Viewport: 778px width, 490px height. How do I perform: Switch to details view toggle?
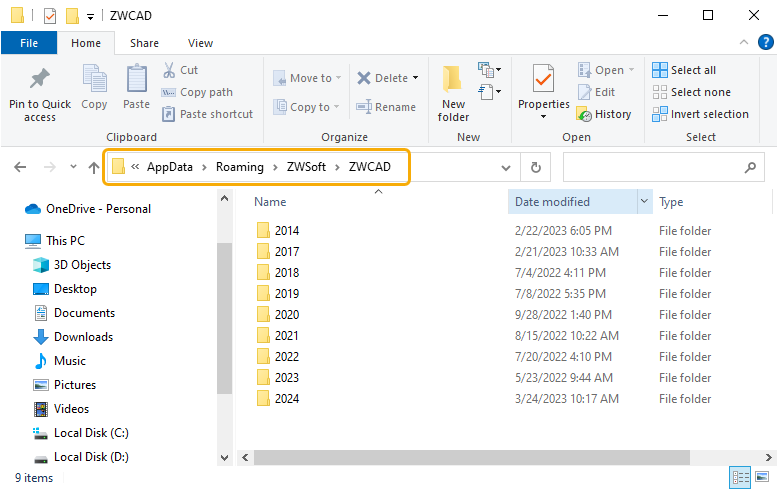(x=740, y=478)
